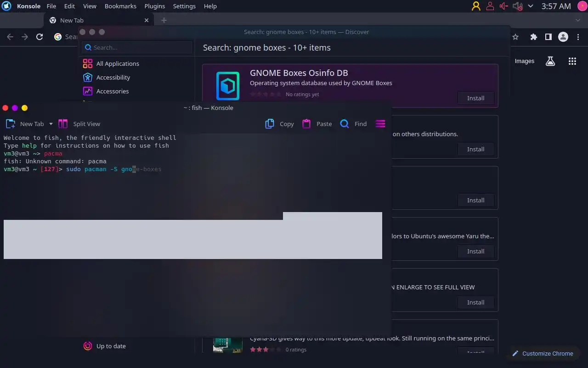588x368 pixels.
Task: Select All Applications in the Discover sidebar
Action: click(137, 63)
